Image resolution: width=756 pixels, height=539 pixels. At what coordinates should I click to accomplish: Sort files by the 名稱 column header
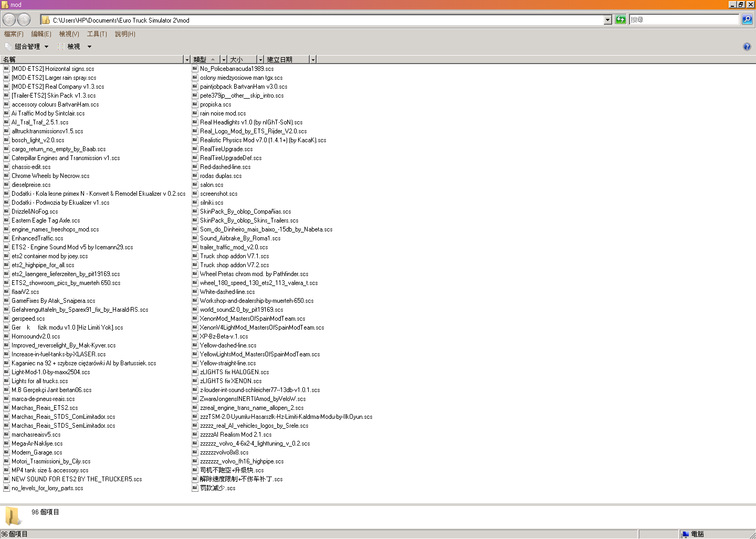92,60
